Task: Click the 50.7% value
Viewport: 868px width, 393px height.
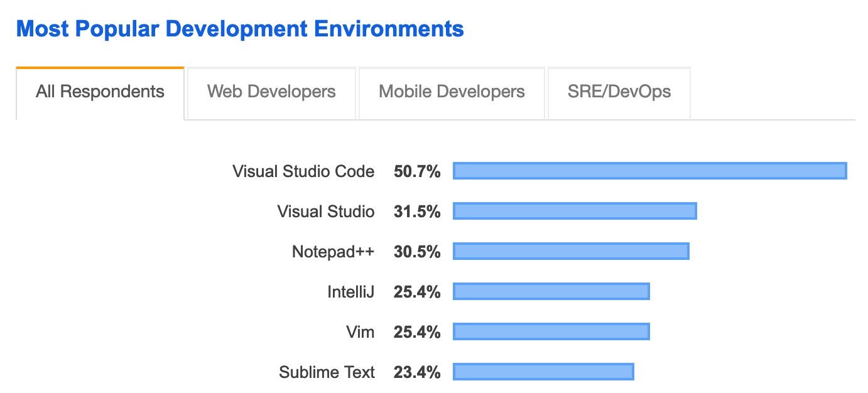Action: click(x=417, y=171)
